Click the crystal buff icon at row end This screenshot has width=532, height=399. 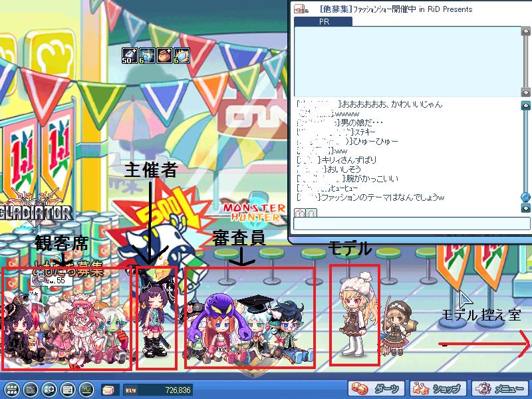(x=182, y=56)
